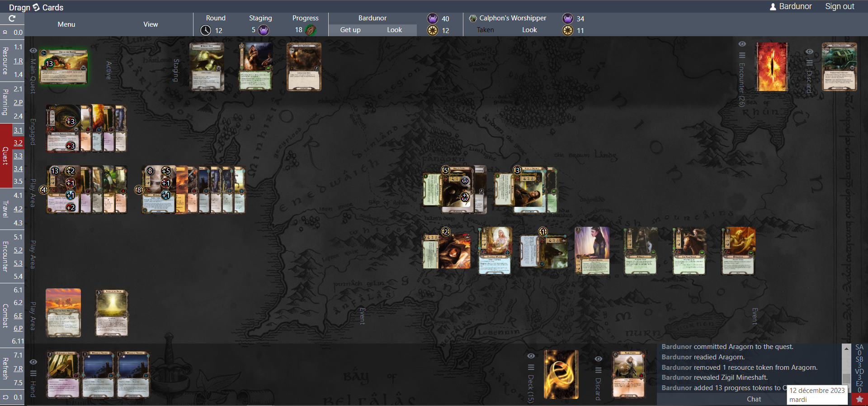Click the golden ring player deck card
Screen dimensions: 868x406
(561, 374)
